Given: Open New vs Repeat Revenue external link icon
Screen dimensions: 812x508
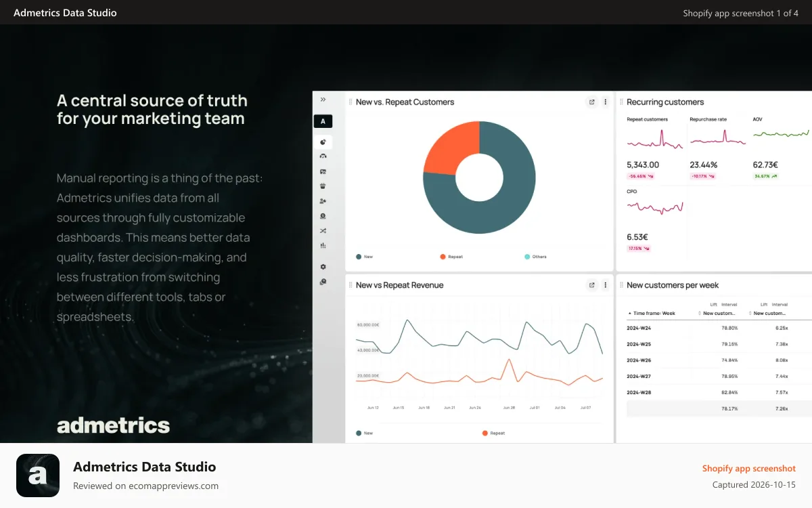Looking at the screenshot, I should coord(591,285).
